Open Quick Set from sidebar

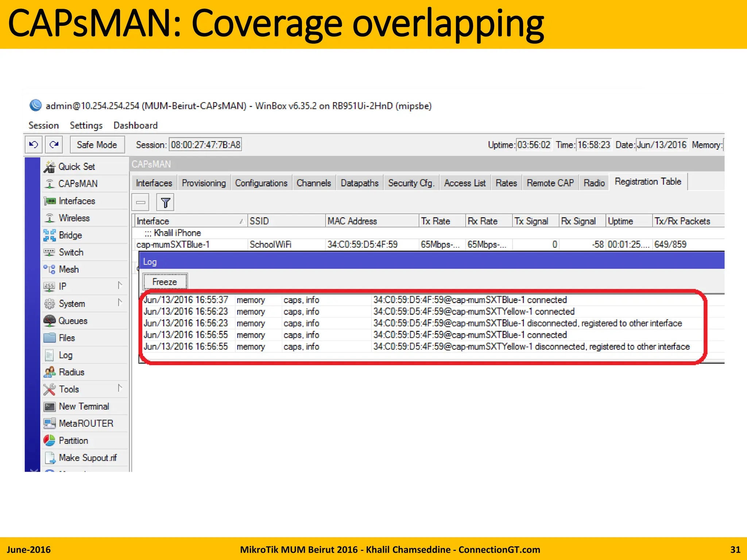pyautogui.click(x=76, y=167)
